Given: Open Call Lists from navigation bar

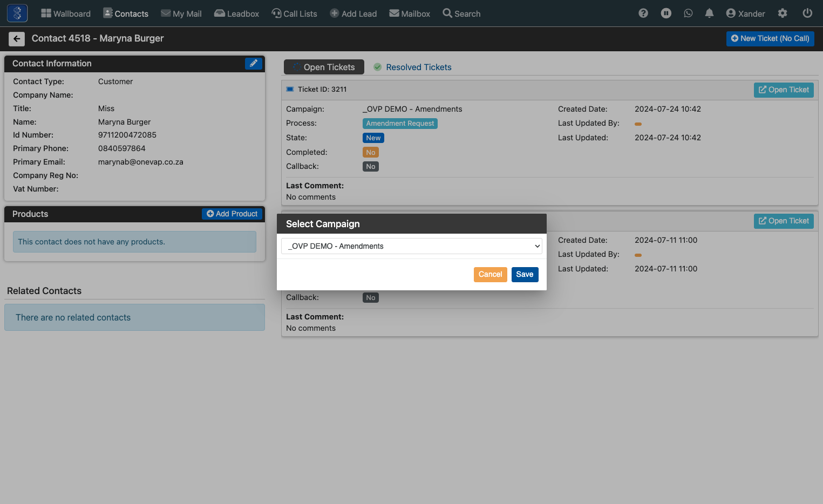Looking at the screenshot, I should (295, 13).
